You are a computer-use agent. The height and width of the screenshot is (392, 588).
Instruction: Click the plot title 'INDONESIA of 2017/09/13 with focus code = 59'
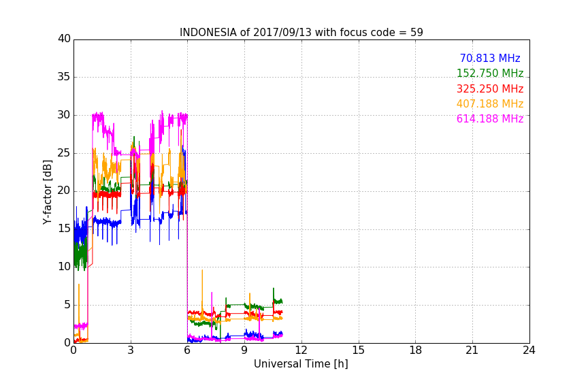coord(301,32)
